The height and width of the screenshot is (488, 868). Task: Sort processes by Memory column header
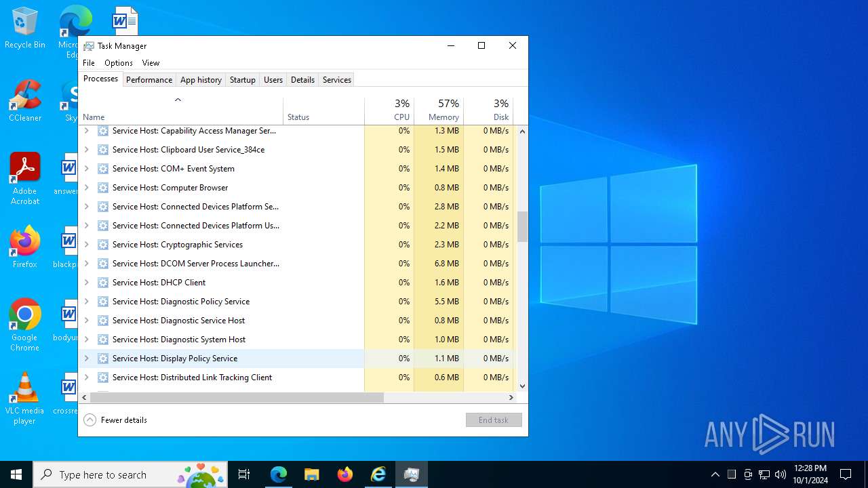click(439, 110)
